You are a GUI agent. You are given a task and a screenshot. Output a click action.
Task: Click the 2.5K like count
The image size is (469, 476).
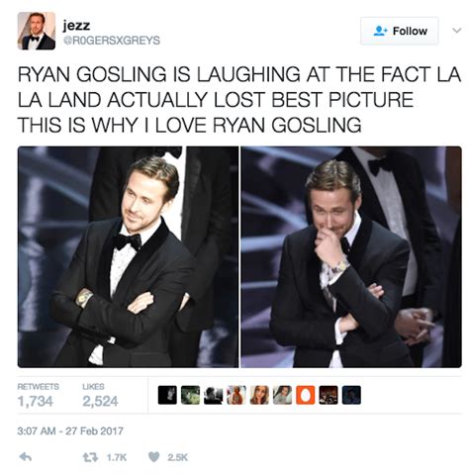point(177,457)
